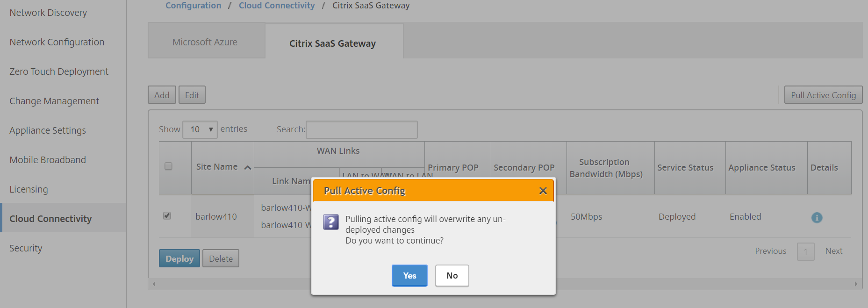Uncheck the barlow410 row checkbox

coord(167,216)
